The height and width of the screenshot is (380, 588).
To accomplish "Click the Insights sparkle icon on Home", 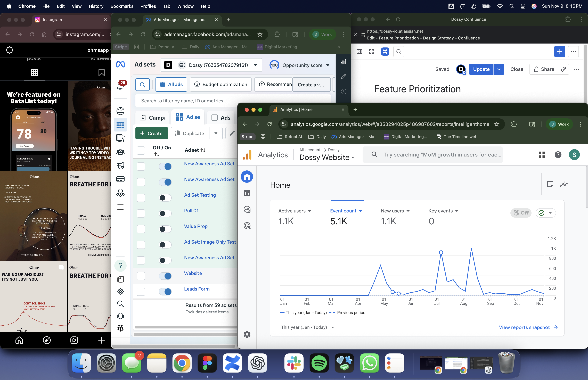I will tap(564, 184).
